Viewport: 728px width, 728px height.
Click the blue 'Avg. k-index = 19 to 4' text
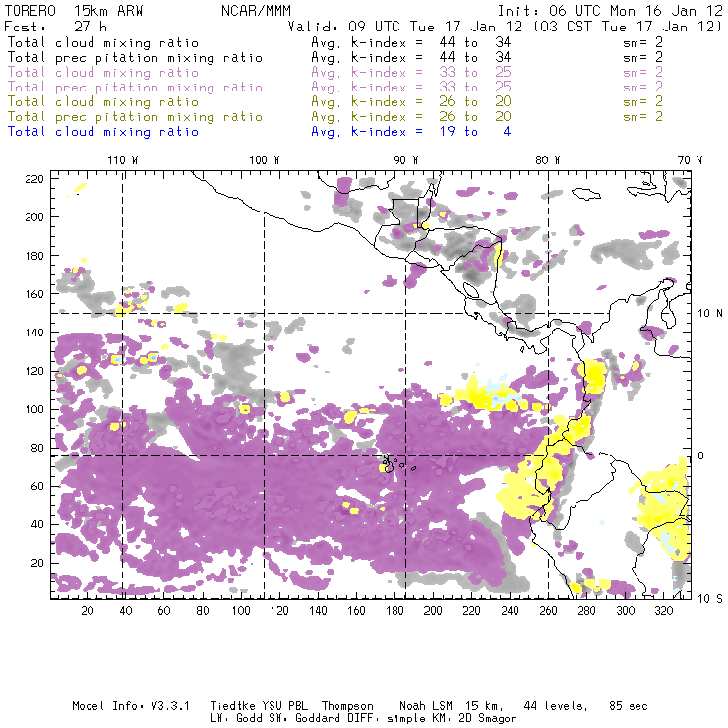click(x=411, y=132)
